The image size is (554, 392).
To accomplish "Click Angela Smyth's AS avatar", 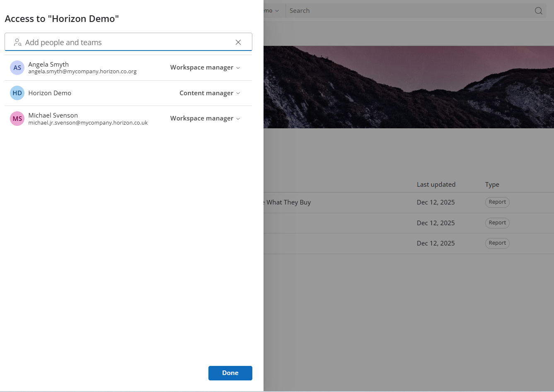I will tap(17, 68).
